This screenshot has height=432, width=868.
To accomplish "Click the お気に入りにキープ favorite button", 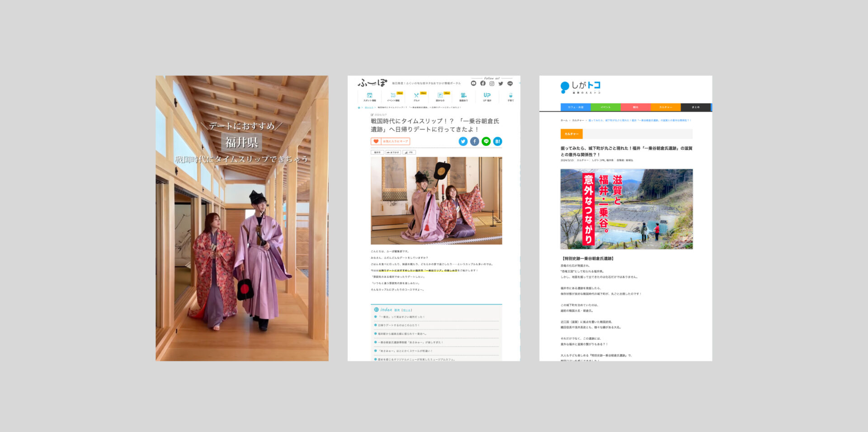I will point(391,141).
